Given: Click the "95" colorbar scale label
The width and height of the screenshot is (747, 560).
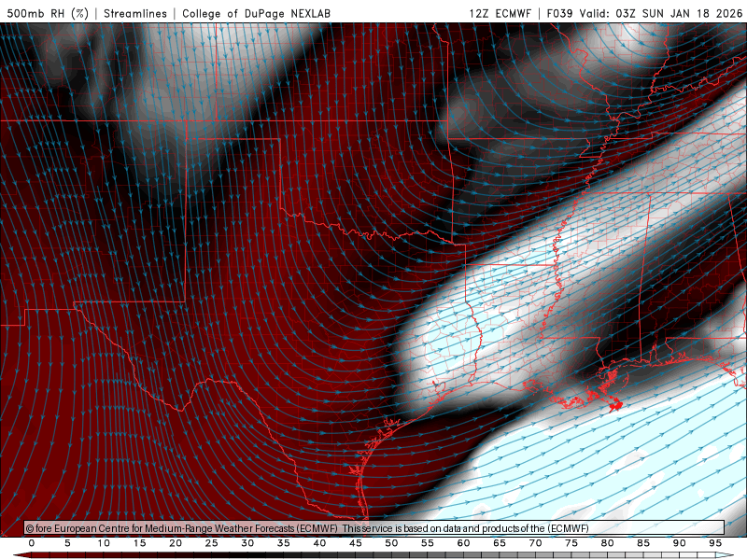Looking at the screenshot, I should 715,543.
